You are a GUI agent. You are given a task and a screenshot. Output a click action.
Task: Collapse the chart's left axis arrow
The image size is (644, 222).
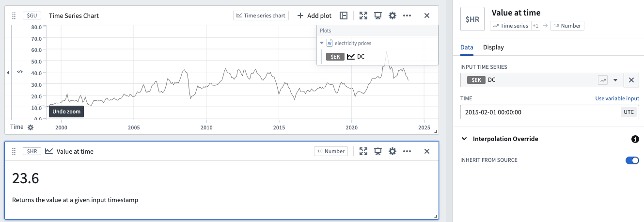pyautogui.click(x=8, y=73)
